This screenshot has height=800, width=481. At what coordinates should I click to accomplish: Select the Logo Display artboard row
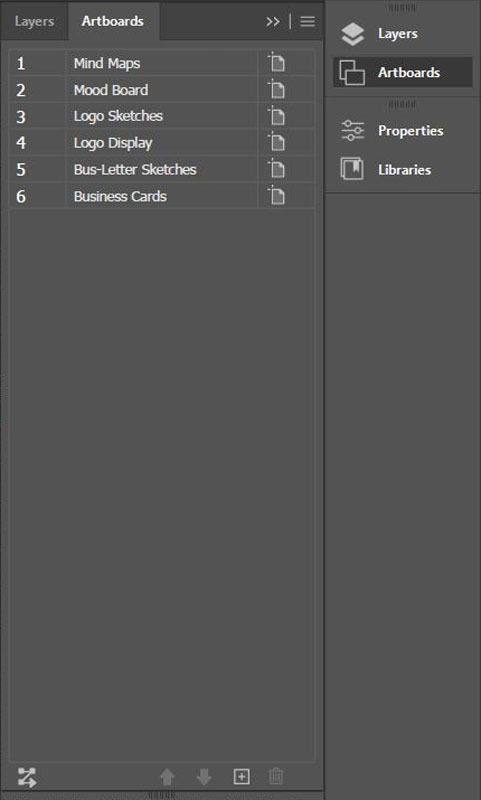[x=161, y=142]
